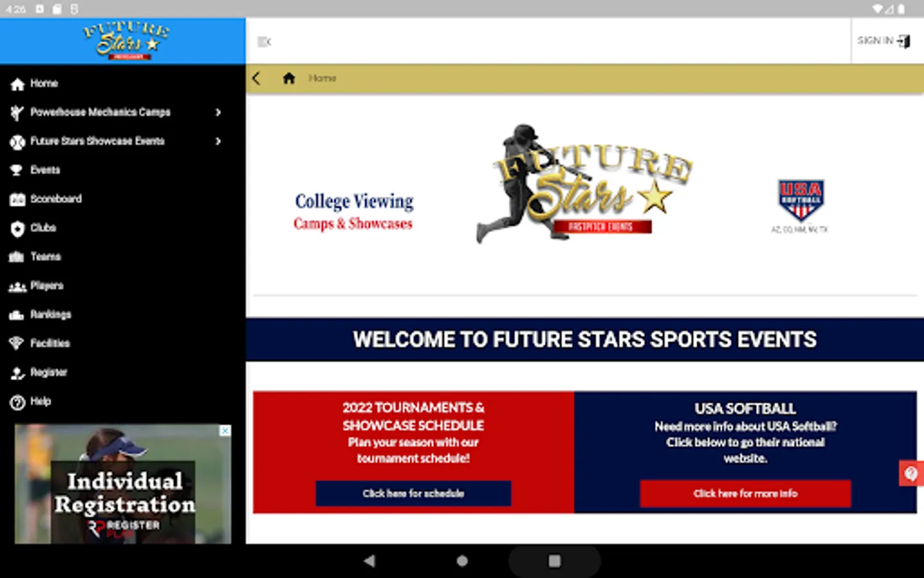Select the Events menu item

point(45,170)
